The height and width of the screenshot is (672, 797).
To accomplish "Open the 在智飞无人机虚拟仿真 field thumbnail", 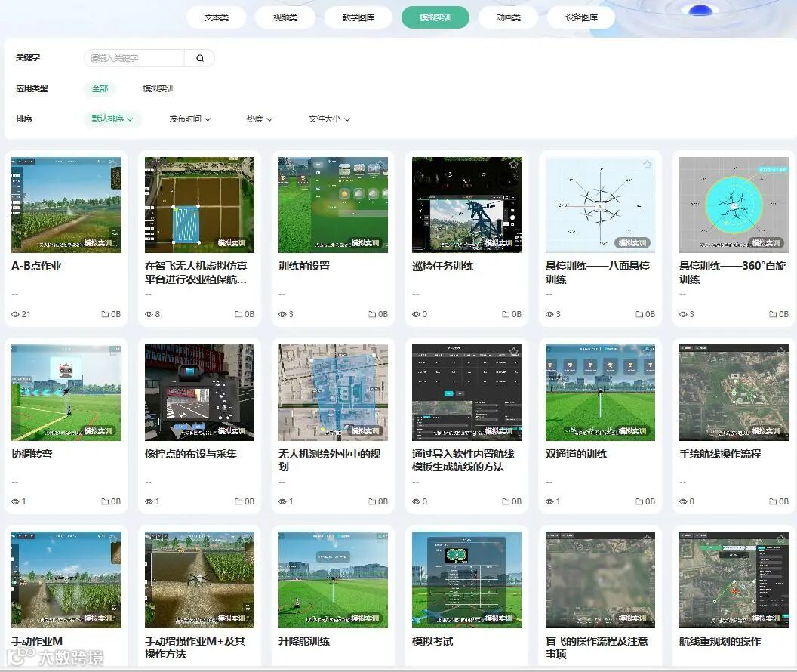I will pyautogui.click(x=200, y=205).
